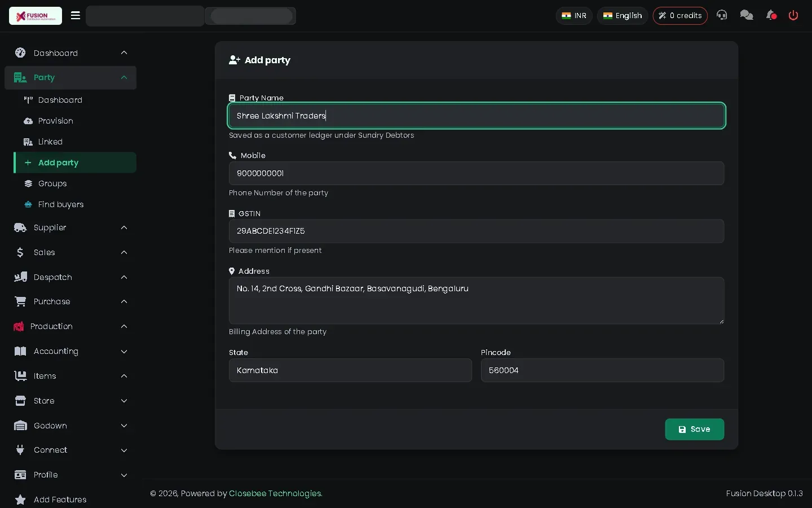Focus the Party Name input field
This screenshot has height=508, width=812.
(x=476, y=116)
